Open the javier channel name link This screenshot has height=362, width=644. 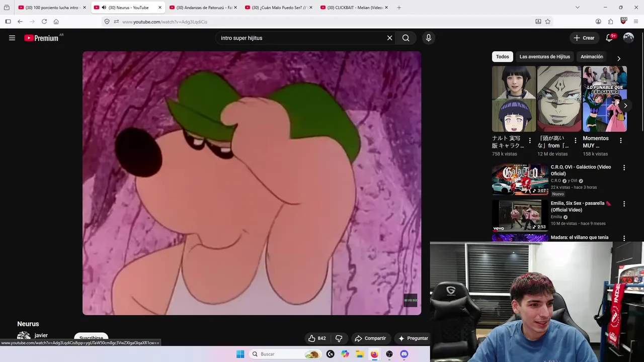pyautogui.click(x=41, y=335)
